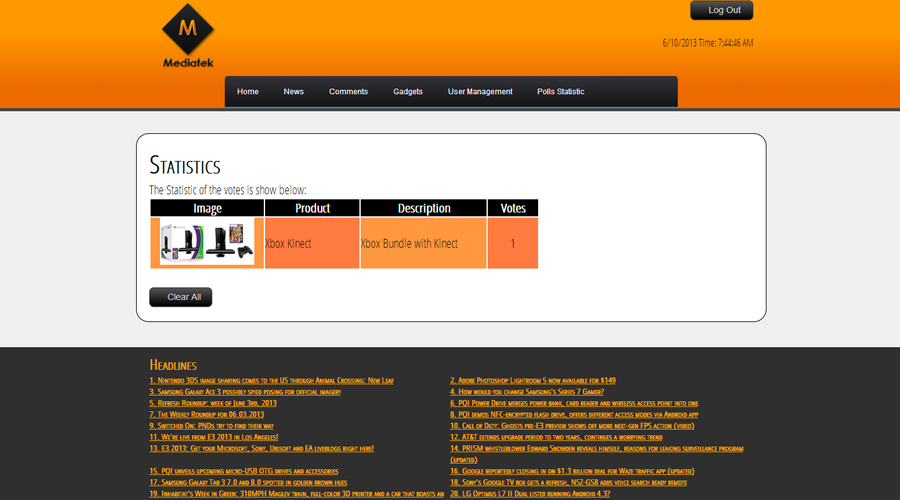Image resolution: width=900 pixels, height=500 pixels.
Task: Open headline 12 about AT&T upgrade period
Action: pyautogui.click(x=556, y=437)
